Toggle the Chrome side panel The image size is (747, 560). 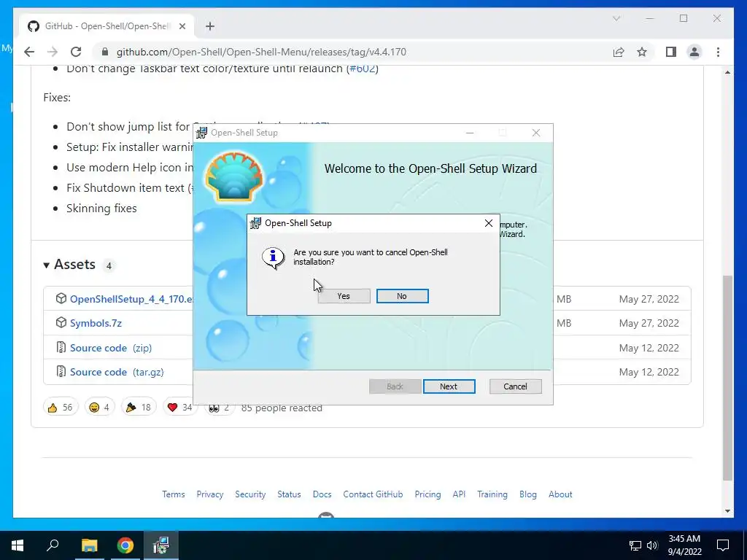click(x=671, y=52)
